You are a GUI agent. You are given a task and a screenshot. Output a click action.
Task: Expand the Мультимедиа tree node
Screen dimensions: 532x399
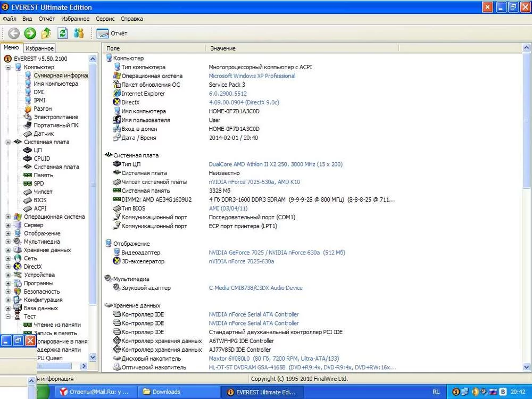click(8, 242)
